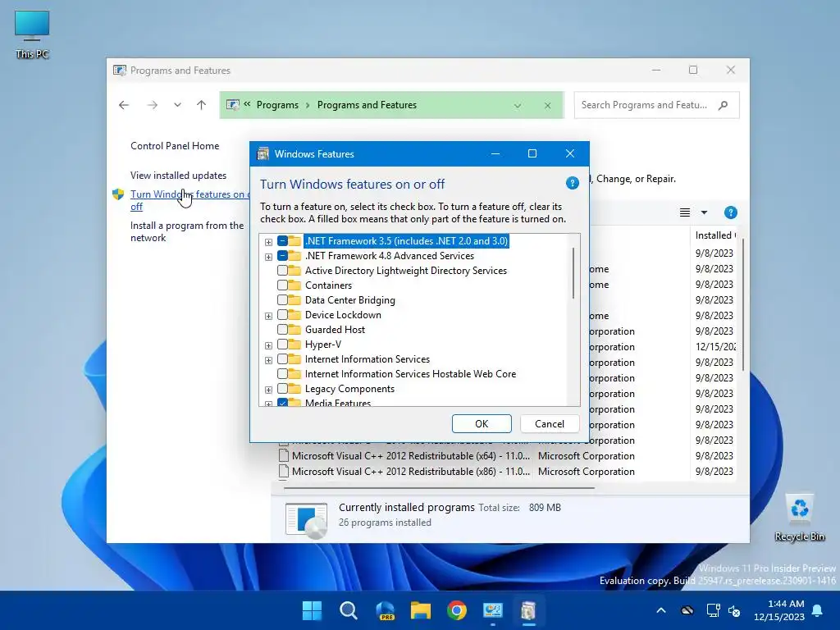This screenshot has width=840, height=630.
Task: Click the Windows Features list vertical scrollbar
Action: coord(573,272)
